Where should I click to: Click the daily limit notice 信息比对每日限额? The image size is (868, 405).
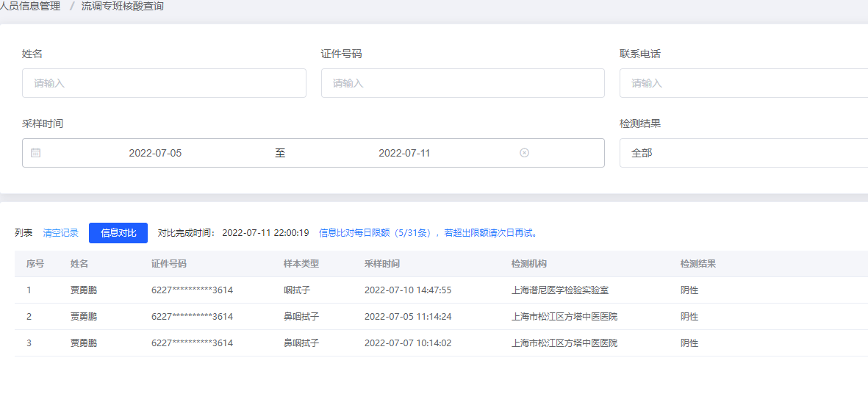(428, 233)
